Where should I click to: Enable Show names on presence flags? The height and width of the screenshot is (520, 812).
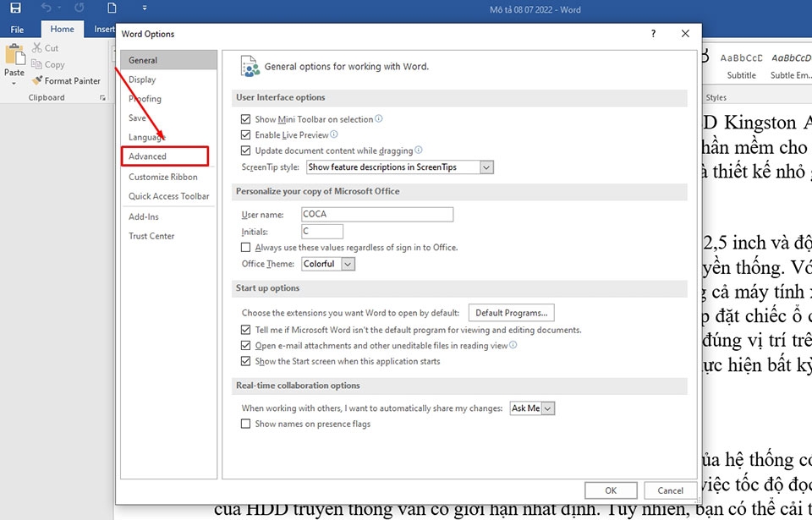pyautogui.click(x=245, y=424)
